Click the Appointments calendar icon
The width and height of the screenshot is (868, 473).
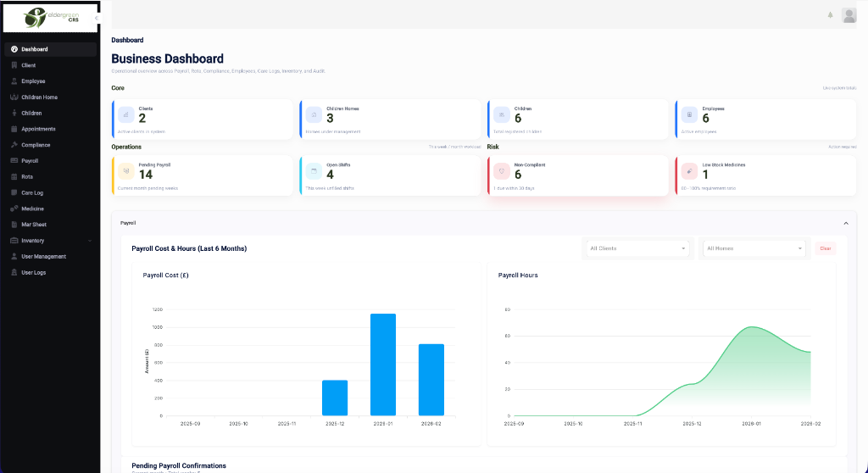(14, 129)
